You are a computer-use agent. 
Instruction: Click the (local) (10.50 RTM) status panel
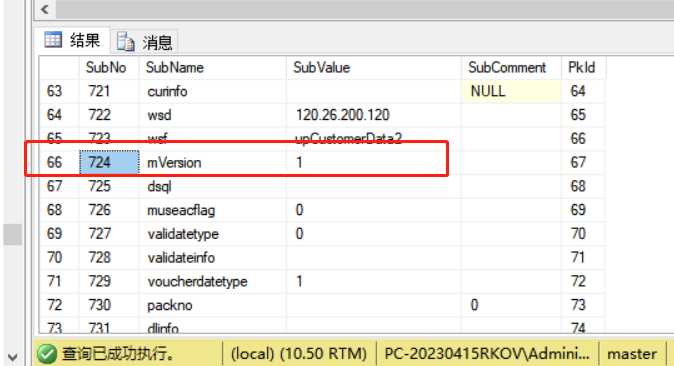(x=299, y=354)
